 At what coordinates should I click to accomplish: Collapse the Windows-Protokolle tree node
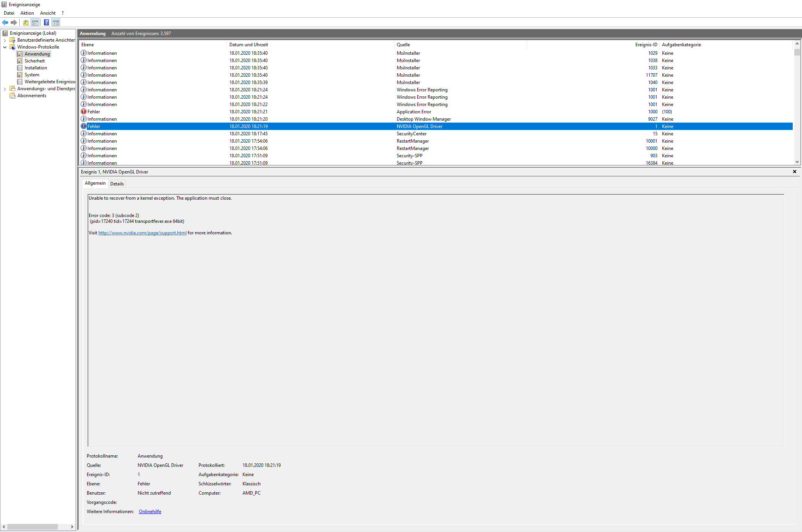tap(5, 47)
